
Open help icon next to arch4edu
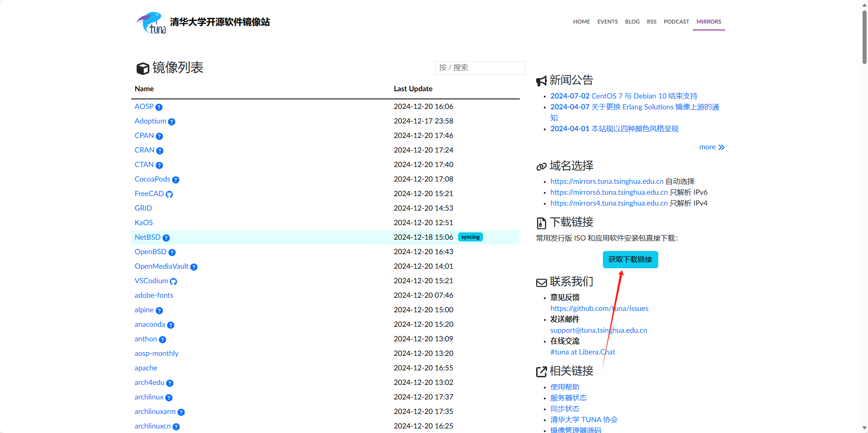click(x=170, y=383)
